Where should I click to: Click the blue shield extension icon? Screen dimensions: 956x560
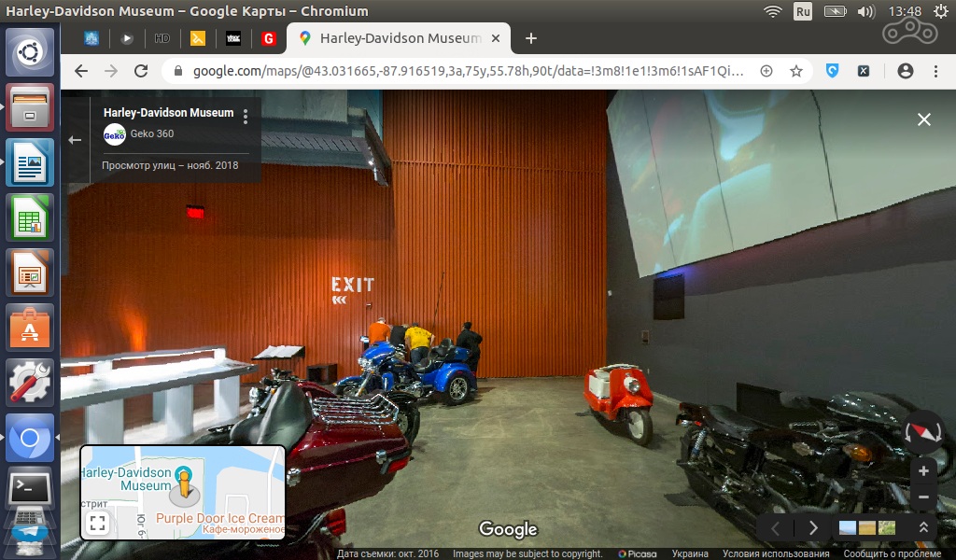(833, 71)
